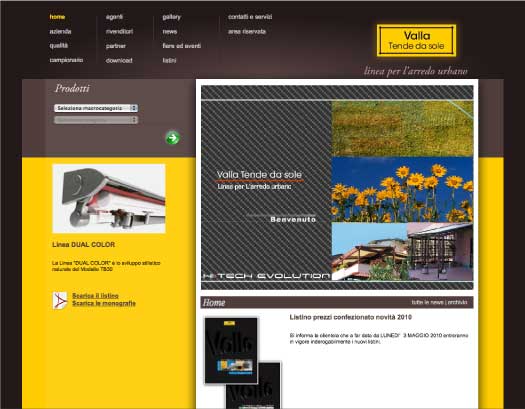This screenshot has height=409, width=525.
Task: Click the sunflowers photo in the banner
Action: pyautogui.click(x=402, y=189)
